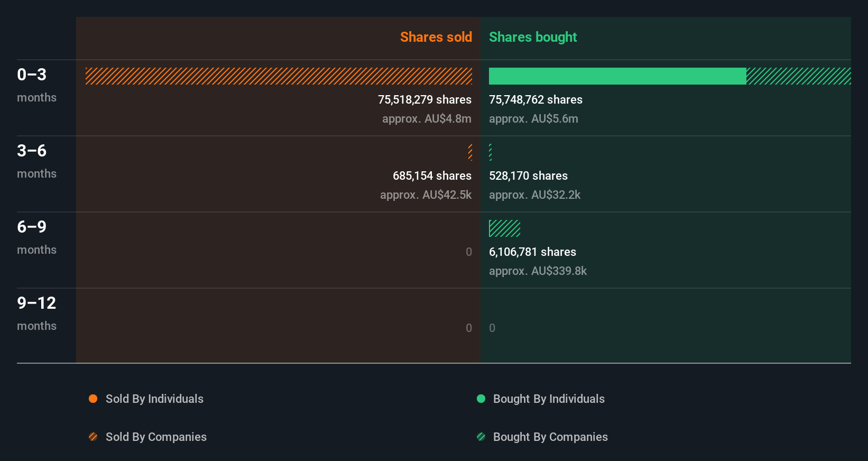Click the Shares sold column header
868x461 pixels.
point(436,37)
